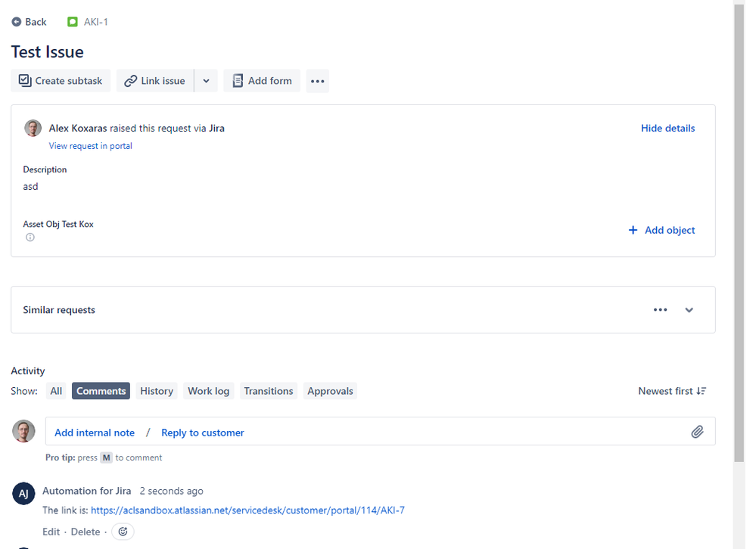Viewport: 756px width, 549px height.
Task: Click the '2 seconds ago' timestamp
Action: click(x=171, y=491)
